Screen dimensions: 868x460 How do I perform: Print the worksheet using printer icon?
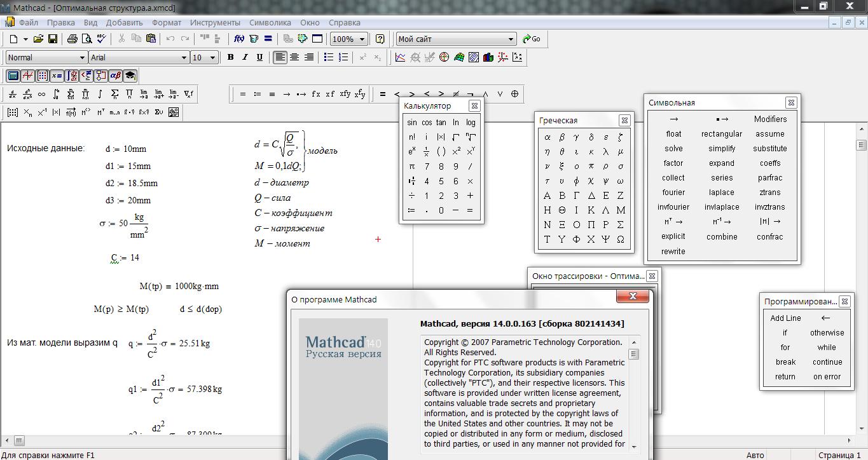pyautogui.click(x=72, y=39)
